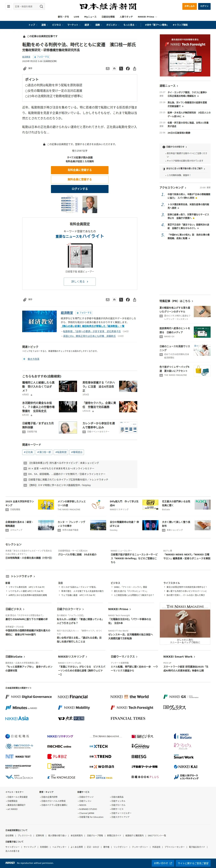Screen dimensions: 216x868
Task: Open the Minutes by NIKKEI logo
Action: click(21, 707)
